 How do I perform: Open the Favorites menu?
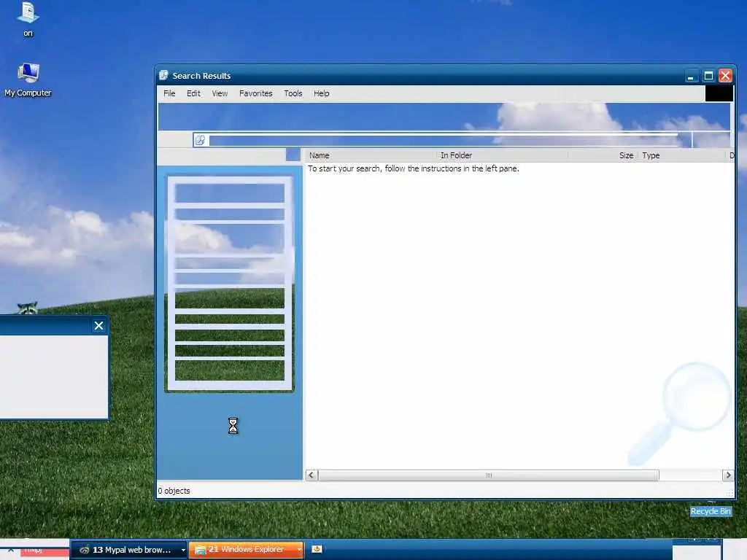tap(256, 93)
